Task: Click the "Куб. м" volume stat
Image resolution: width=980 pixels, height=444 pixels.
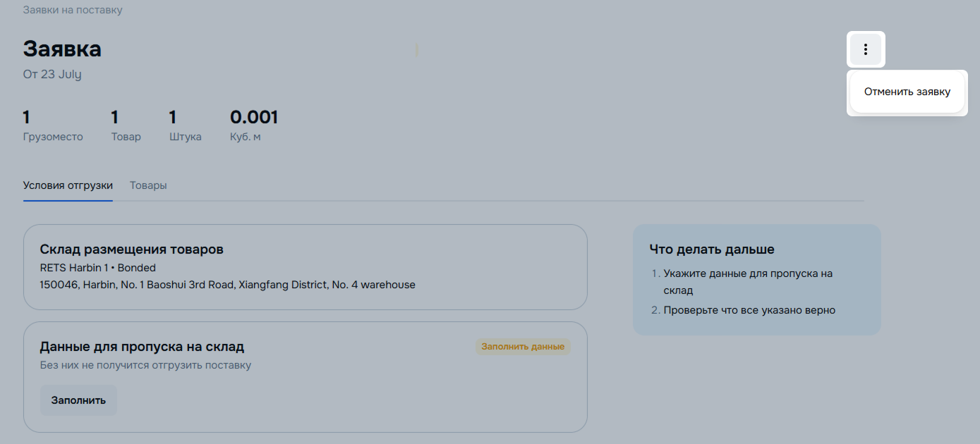Action: tap(253, 127)
